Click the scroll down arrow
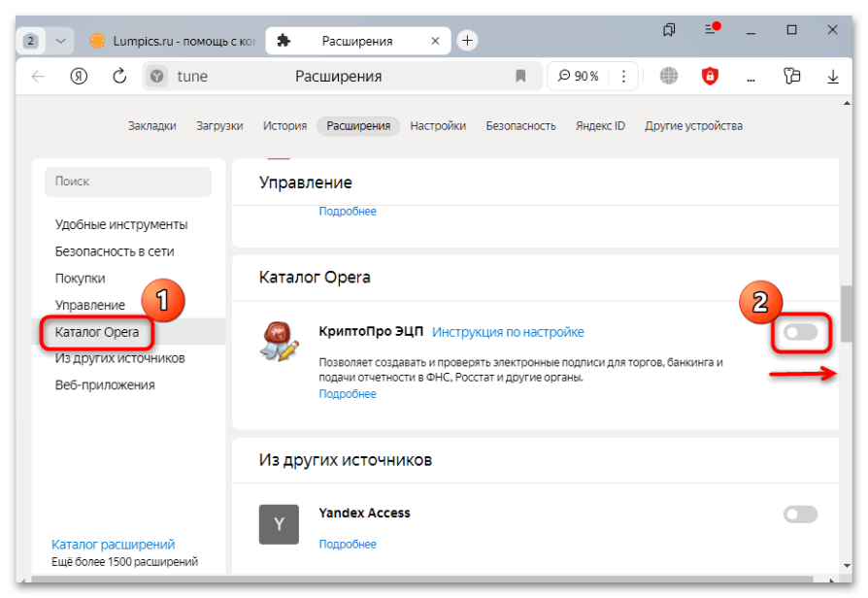This screenshot has height=598, width=868. [847, 565]
